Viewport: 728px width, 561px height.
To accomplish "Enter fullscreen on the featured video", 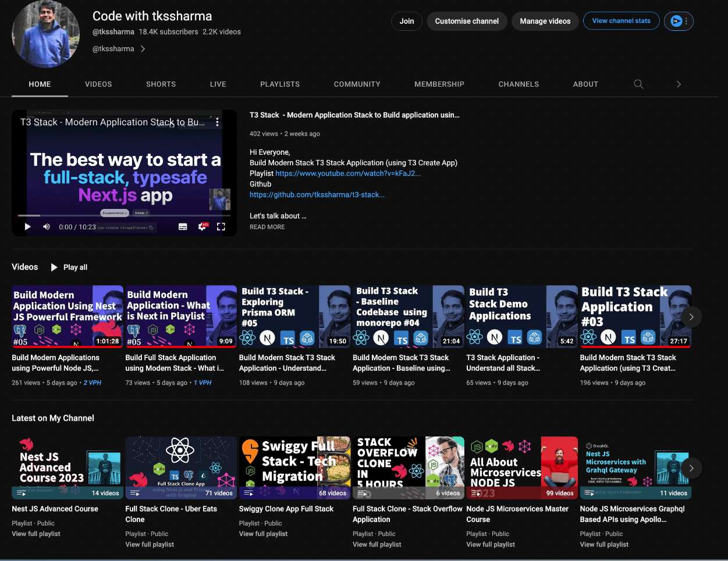I will point(221,227).
